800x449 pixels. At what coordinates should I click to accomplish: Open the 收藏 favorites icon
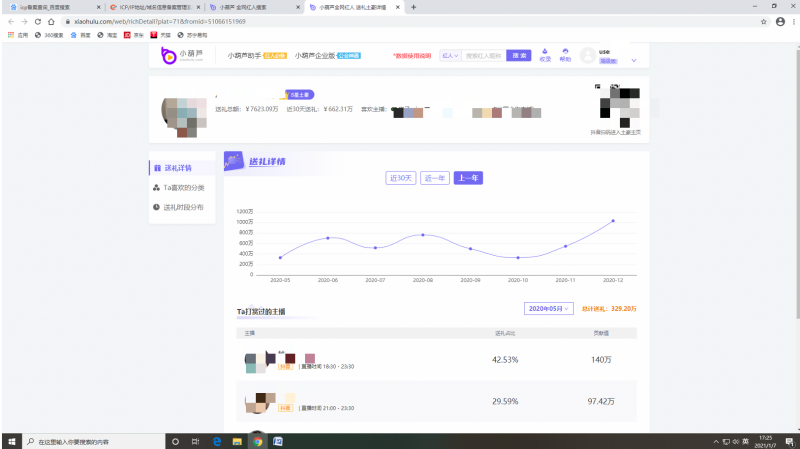point(545,55)
